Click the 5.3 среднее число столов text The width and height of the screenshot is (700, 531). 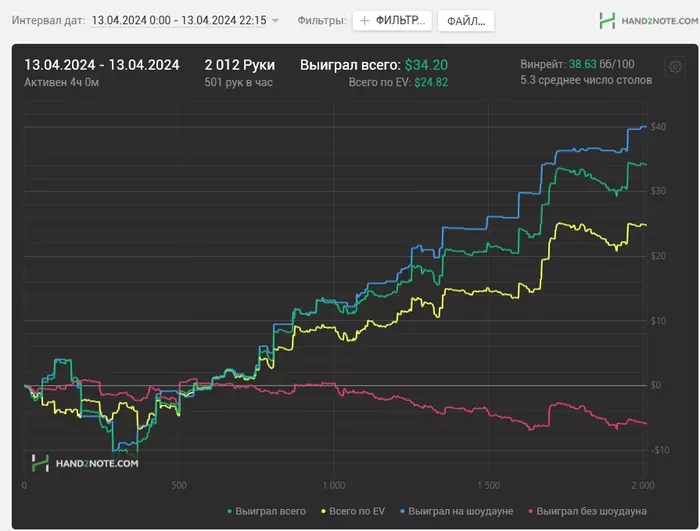tap(586, 80)
